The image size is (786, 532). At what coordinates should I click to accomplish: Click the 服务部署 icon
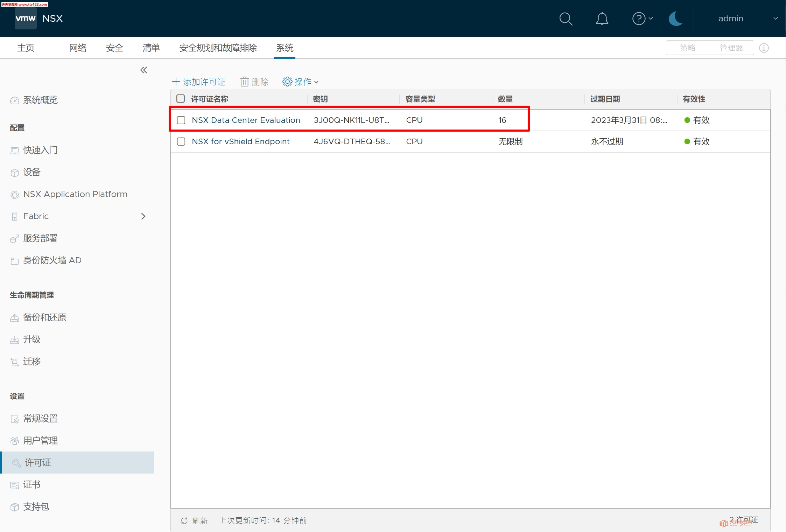coord(15,239)
